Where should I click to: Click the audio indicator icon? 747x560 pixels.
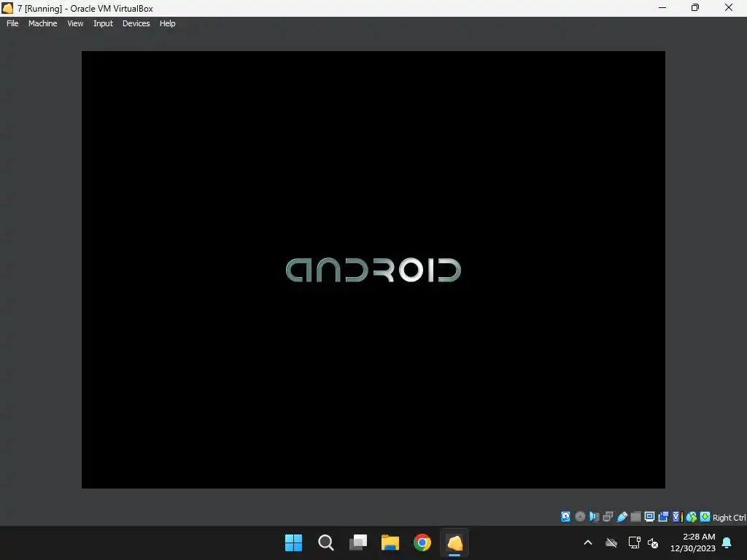pos(594,517)
